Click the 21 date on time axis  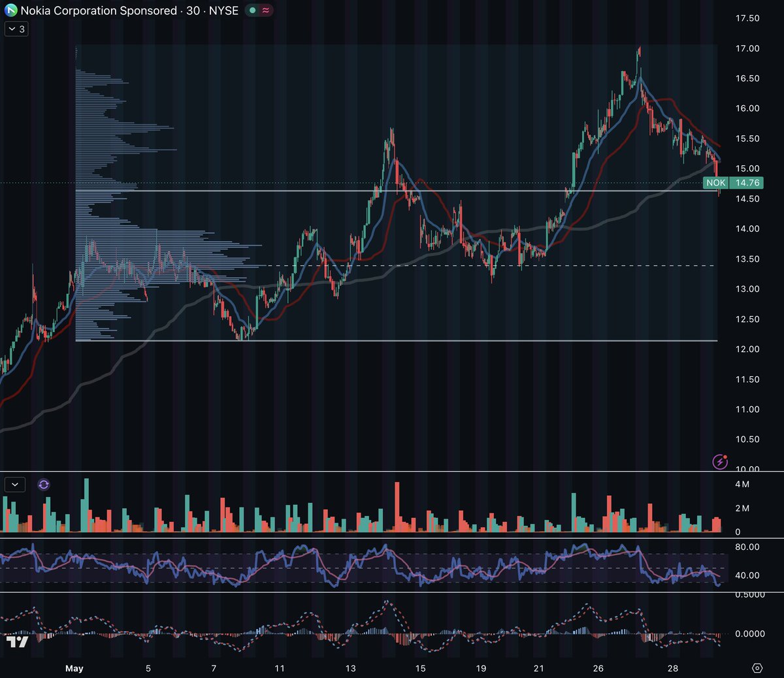[x=538, y=668]
